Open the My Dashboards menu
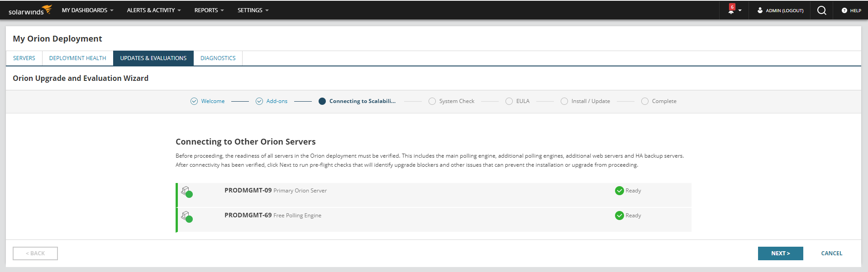868x272 pixels. pos(87,10)
